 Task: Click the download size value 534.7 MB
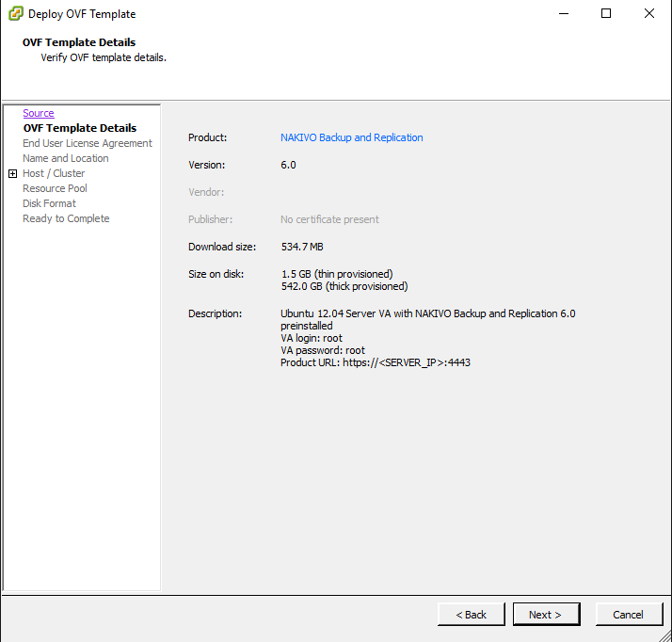click(302, 247)
